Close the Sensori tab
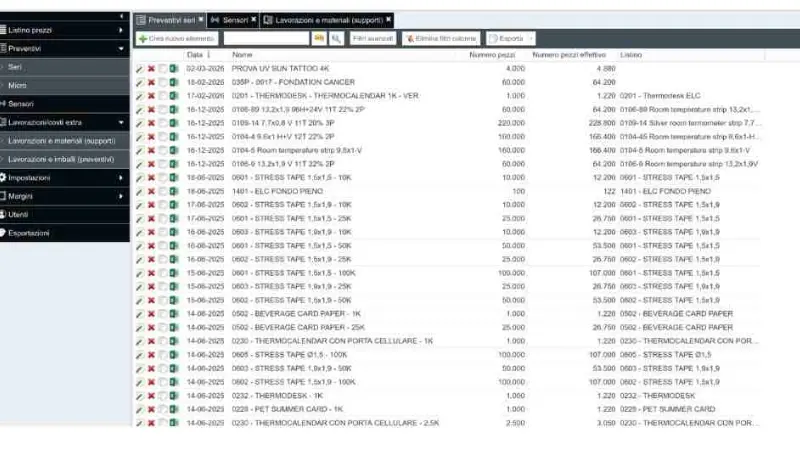 coord(254,19)
